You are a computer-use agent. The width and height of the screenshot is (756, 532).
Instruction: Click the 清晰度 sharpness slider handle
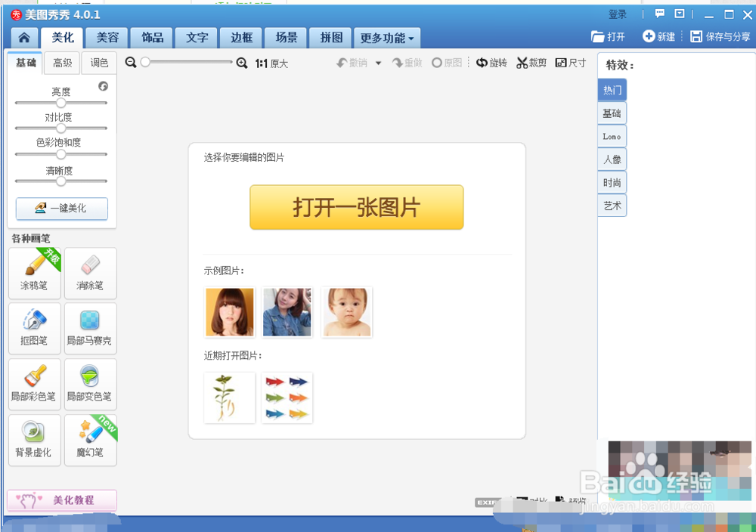[x=60, y=181]
